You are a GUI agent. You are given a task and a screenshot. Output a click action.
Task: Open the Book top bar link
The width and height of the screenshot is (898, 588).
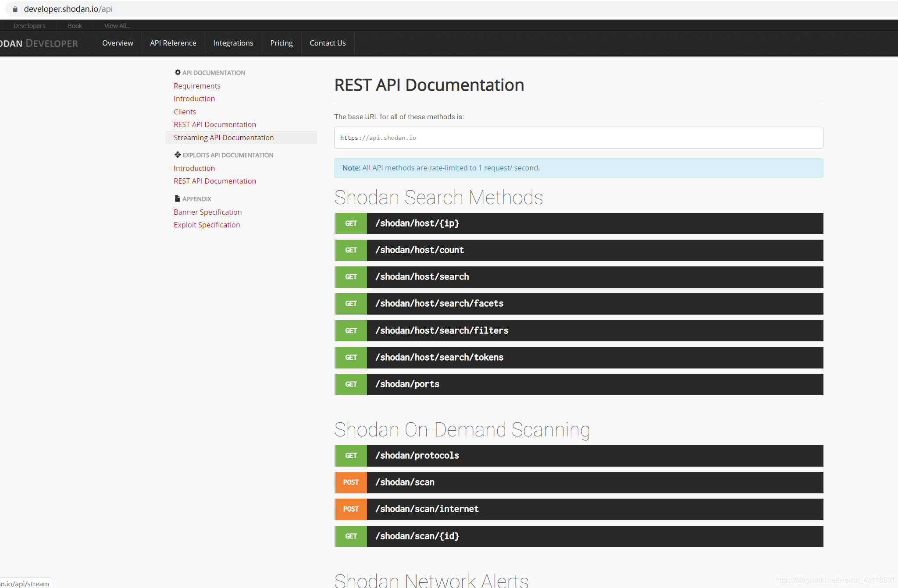[x=75, y=26]
